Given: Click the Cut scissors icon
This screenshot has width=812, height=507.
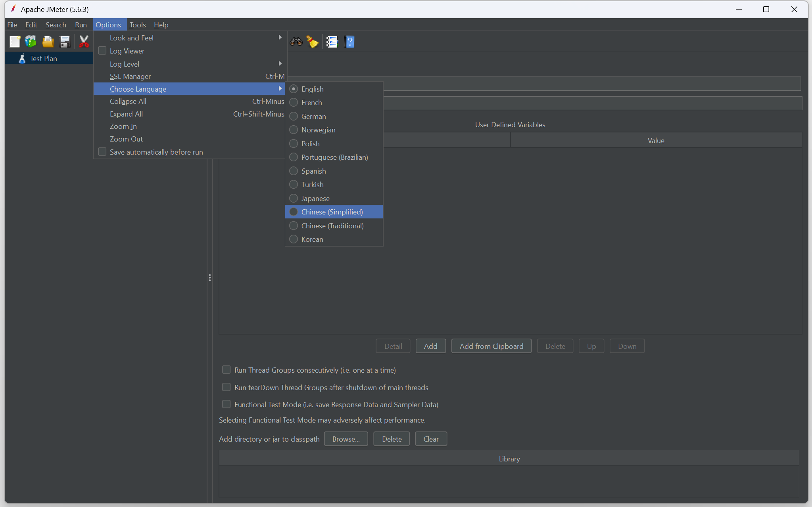Looking at the screenshot, I should coord(84,42).
